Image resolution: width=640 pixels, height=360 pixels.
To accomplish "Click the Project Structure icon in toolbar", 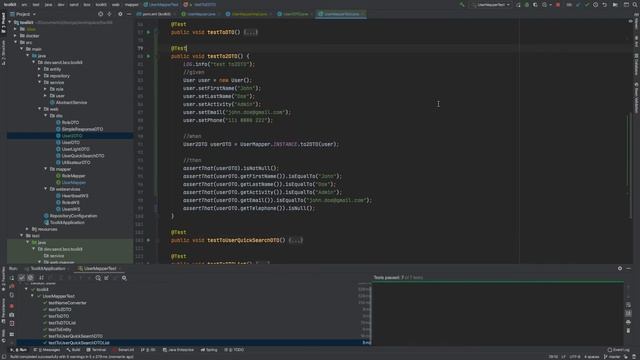I will click(x=626, y=5).
